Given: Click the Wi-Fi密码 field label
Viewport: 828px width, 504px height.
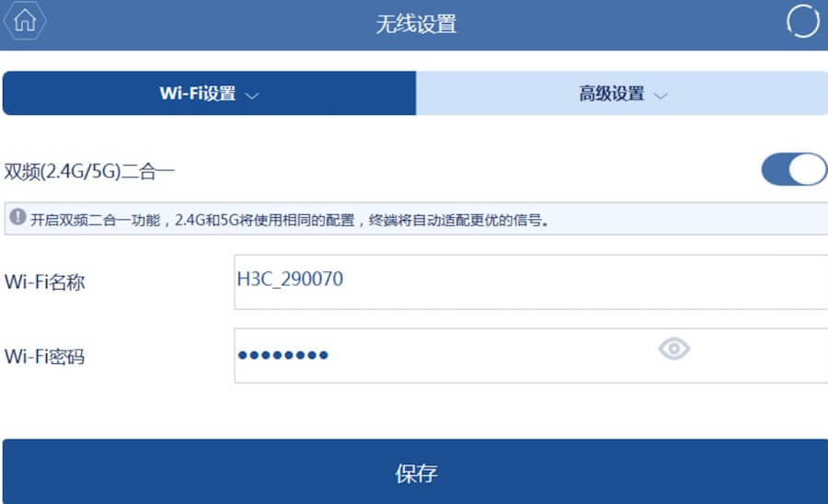Looking at the screenshot, I should (44, 356).
